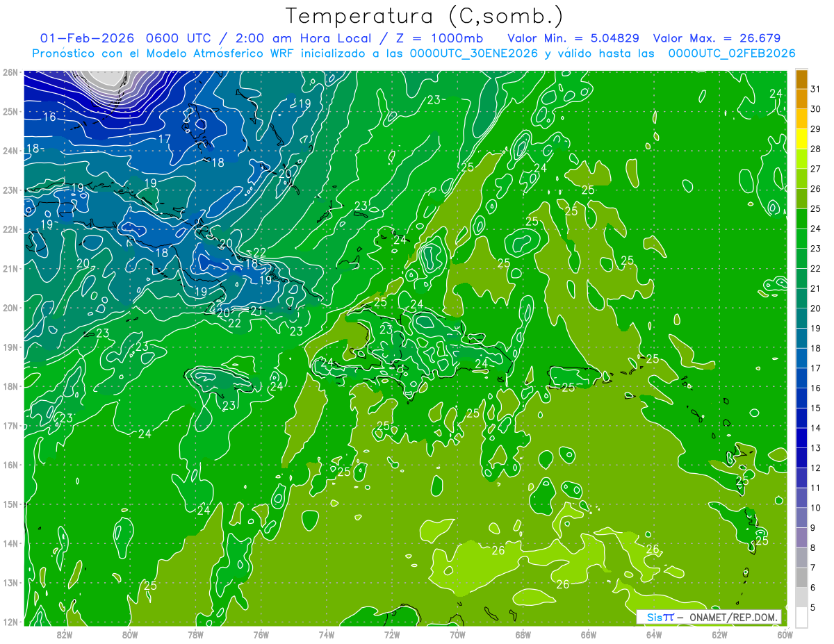Click the latitude label '26N'
This screenshot has height=644, width=834.
10,72
